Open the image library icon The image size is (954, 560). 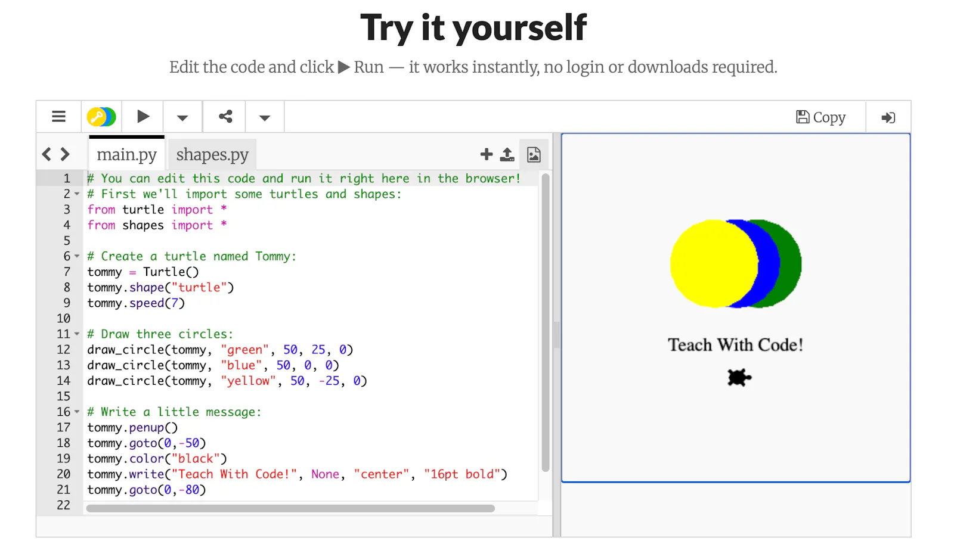(x=534, y=155)
